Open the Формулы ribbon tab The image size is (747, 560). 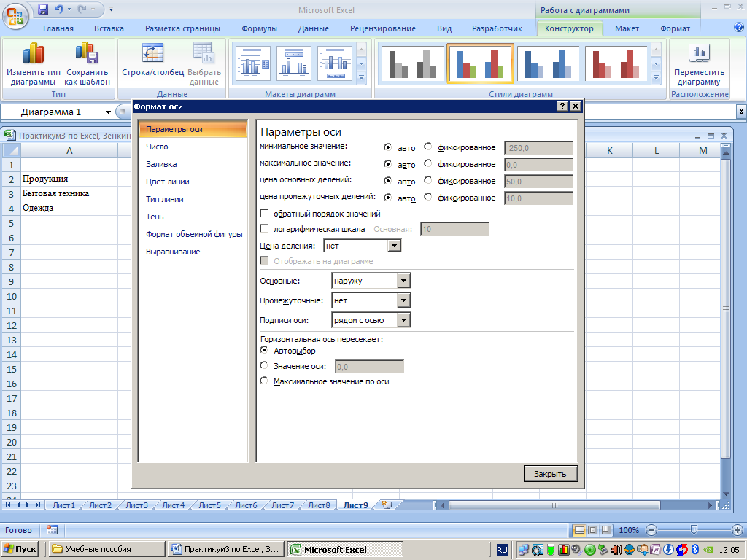point(259,28)
